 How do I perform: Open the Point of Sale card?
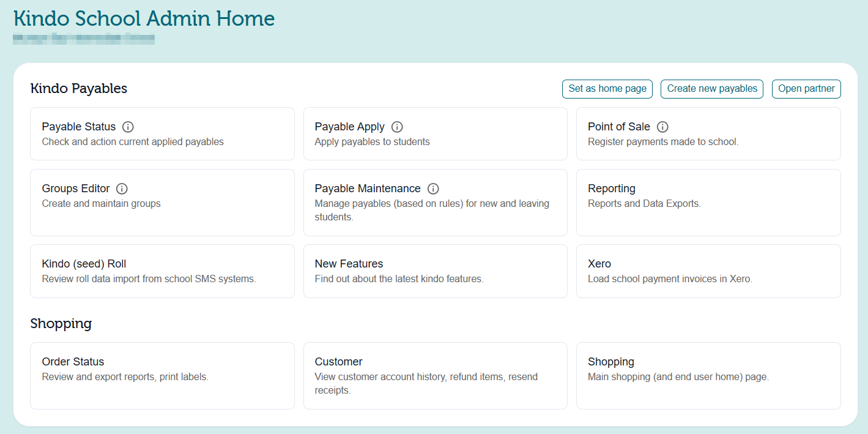click(708, 134)
